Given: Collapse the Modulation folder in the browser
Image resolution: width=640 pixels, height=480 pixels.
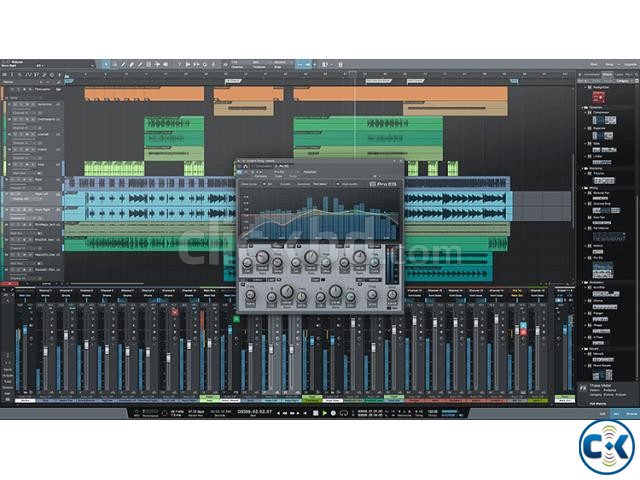Looking at the screenshot, I should 583,282.
